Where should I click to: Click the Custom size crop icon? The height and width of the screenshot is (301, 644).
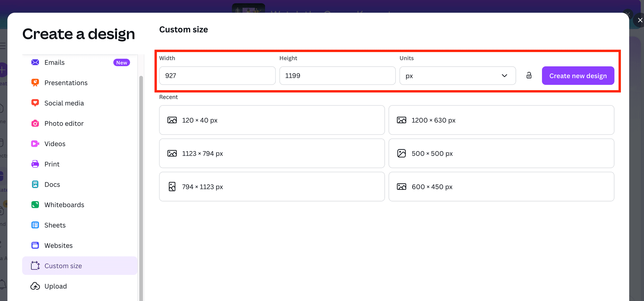click(x=35, y=266)
